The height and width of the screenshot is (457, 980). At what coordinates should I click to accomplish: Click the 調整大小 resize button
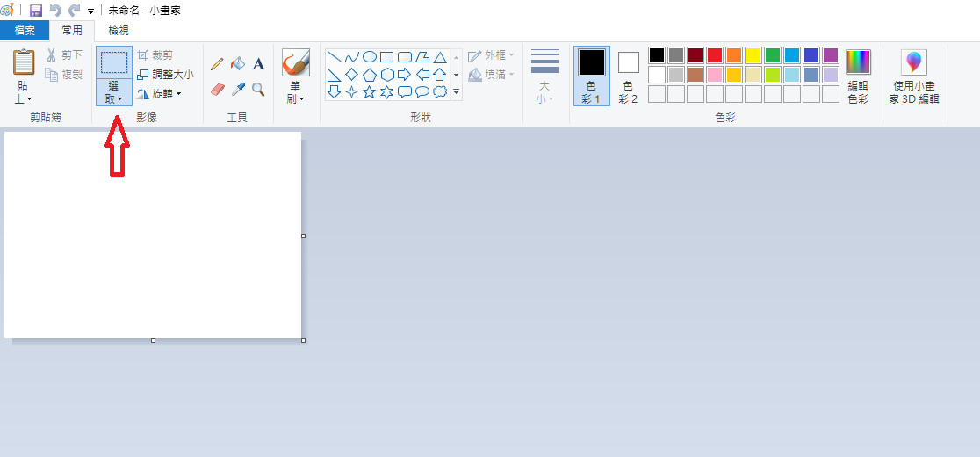165,75
